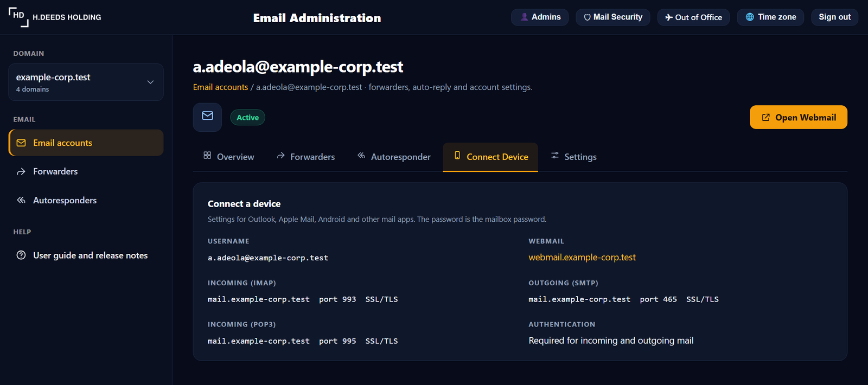The height and width of the screenshot is (385, 868).
Task: Expand the domain chevron dropdown arrow
Action: (x=150, y=82)
